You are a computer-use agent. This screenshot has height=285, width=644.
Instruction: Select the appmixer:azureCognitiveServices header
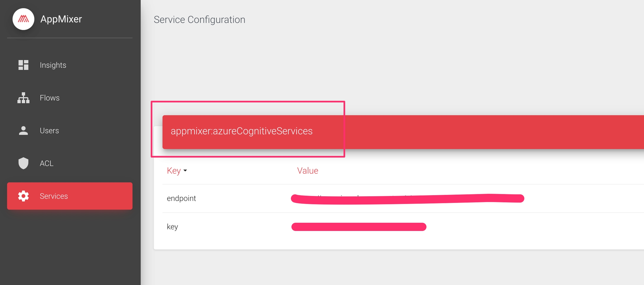click(x=241, y=131)
